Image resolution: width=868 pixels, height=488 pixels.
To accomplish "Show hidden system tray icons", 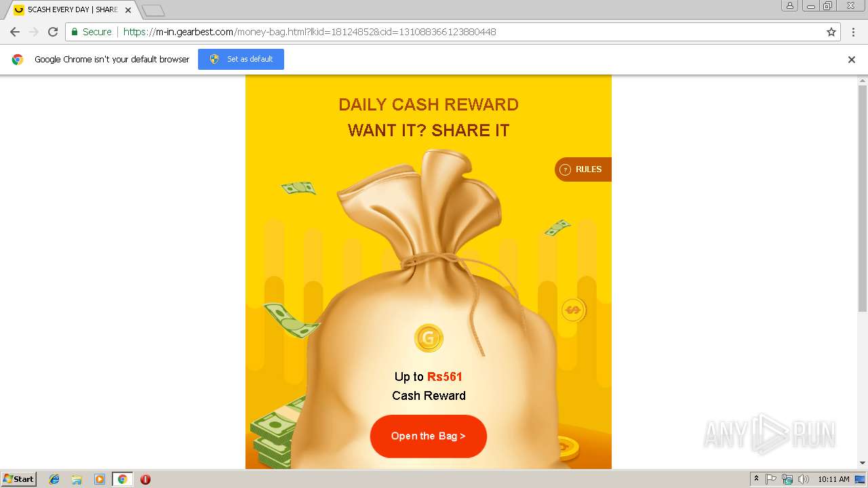I will 756,479.
